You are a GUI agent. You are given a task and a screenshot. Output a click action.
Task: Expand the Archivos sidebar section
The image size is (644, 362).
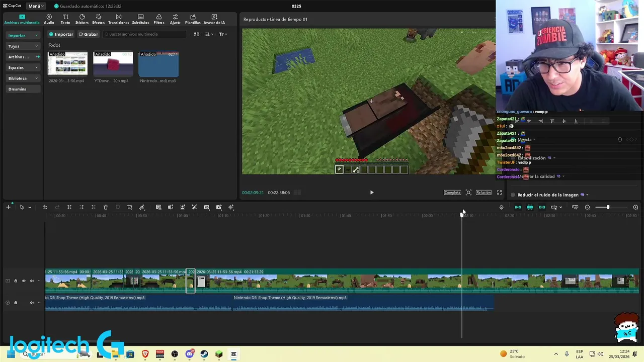tap(23, 57)
